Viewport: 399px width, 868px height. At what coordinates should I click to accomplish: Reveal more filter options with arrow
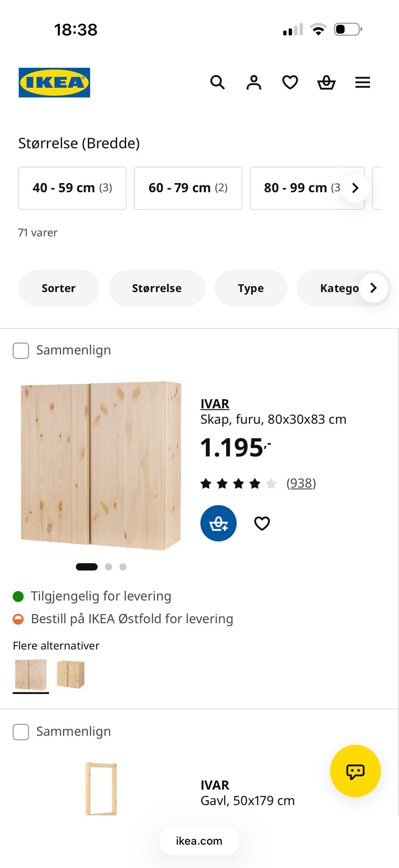click(373, 288)
